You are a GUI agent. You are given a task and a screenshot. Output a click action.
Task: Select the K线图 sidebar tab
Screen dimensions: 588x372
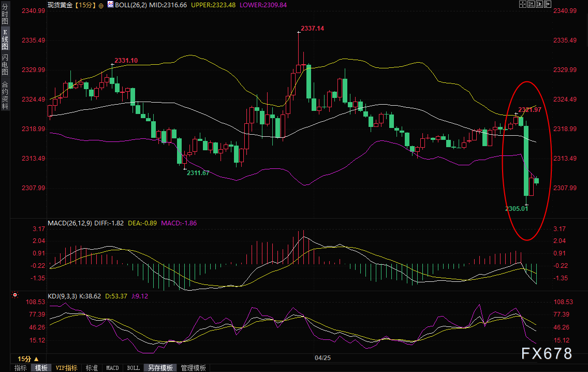tap(5, 39)
